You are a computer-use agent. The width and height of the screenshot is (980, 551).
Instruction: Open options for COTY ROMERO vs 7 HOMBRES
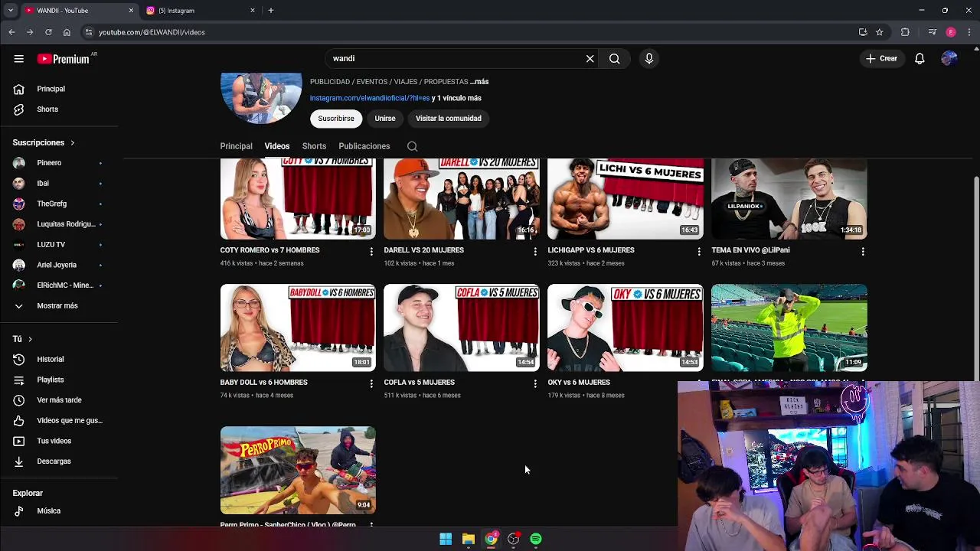click(x=371, y=251)
